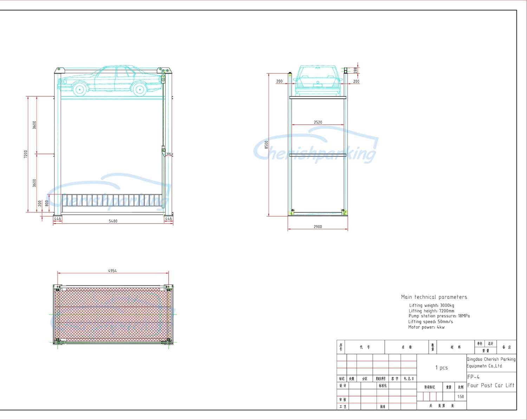
Task: Select the Motor power: 4kw line
Action: click(426, 327)
